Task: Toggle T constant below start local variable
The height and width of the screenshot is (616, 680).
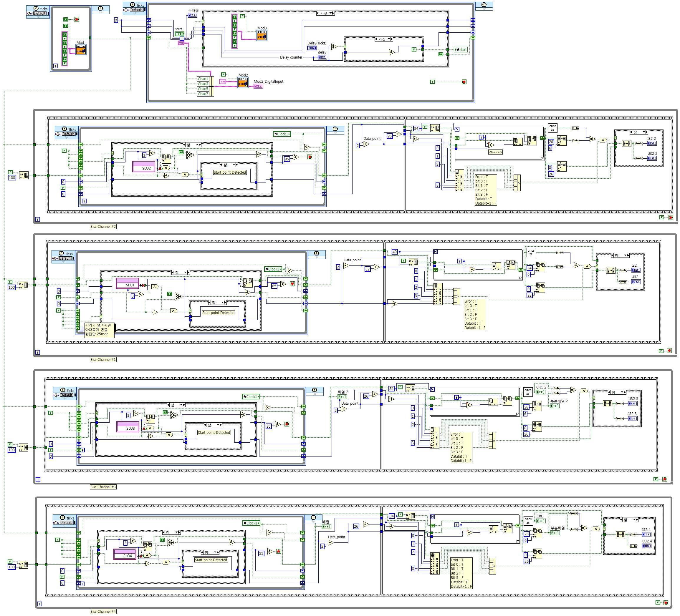Action: [x=441, y=54]
